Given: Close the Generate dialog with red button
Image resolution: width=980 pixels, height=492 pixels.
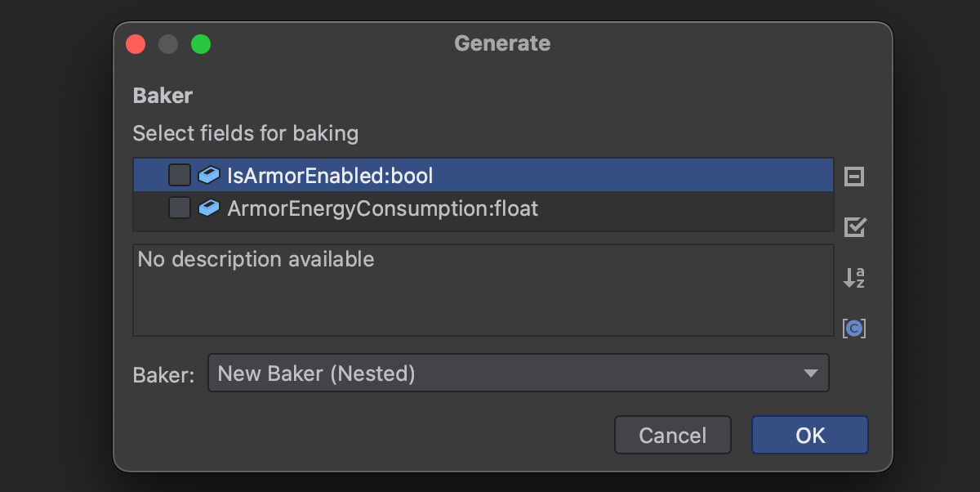Looking at the screenshot, I should pos(136,44).
